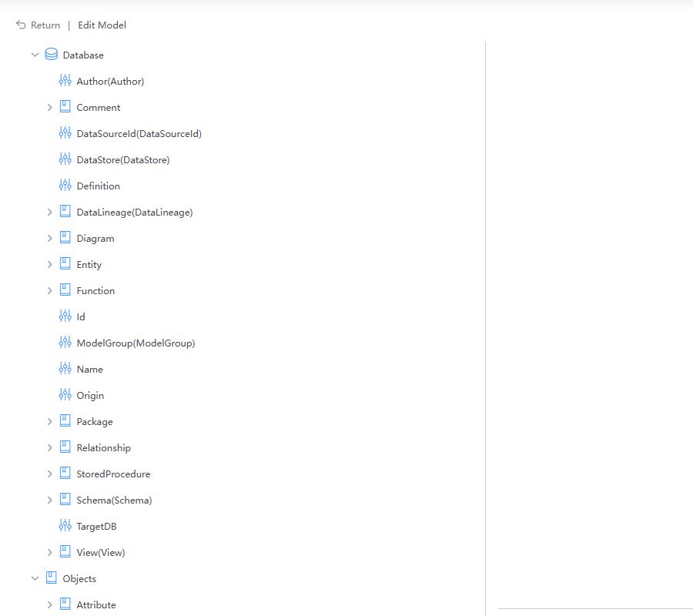Click the Return arrow icon
693x616 pixels.
click(x=21, y=25)
